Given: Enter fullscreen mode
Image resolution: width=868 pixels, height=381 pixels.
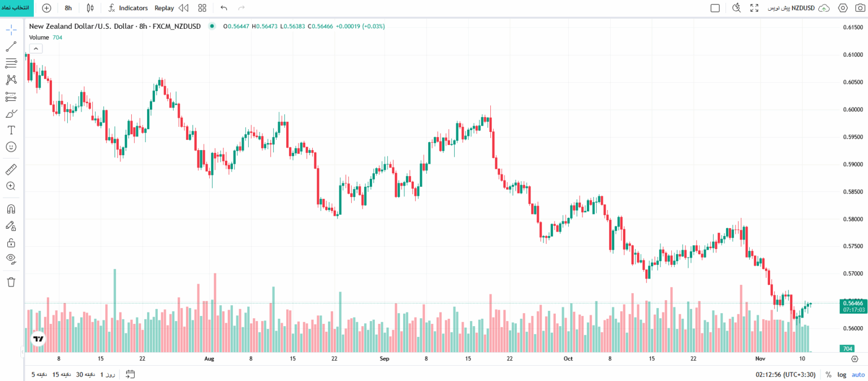Looking at the screenshot, I should [x=754, y=8].
